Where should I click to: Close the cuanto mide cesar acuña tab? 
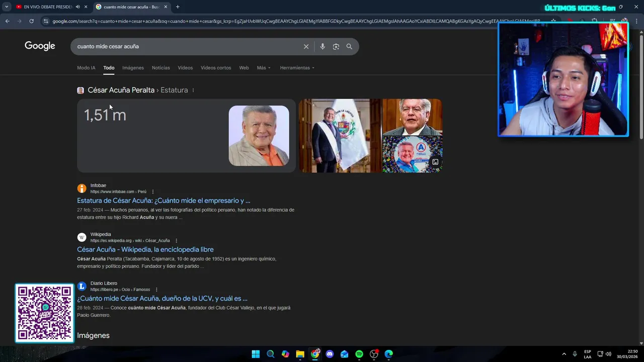tap(166, 7)
